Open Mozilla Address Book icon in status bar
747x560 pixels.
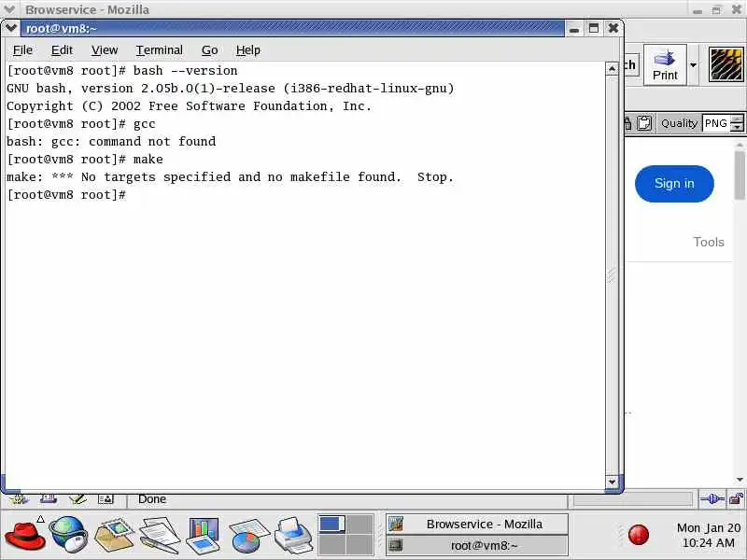click(106, 499)
